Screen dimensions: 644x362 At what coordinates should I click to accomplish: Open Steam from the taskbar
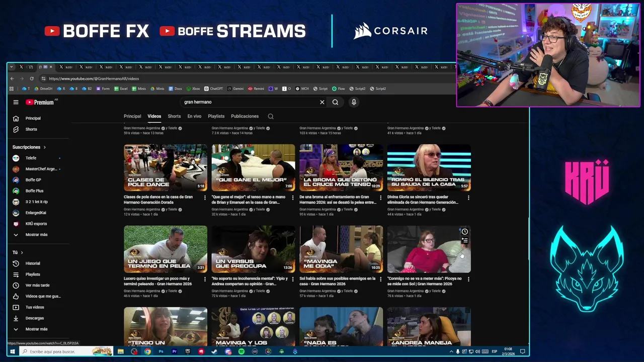pos(214,351)
